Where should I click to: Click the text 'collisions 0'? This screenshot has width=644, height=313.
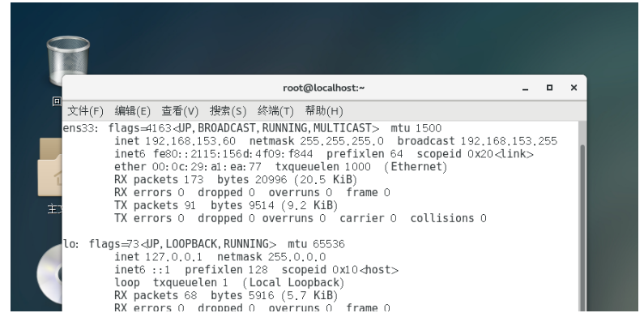pyautogui.click(x=449, y=218)
